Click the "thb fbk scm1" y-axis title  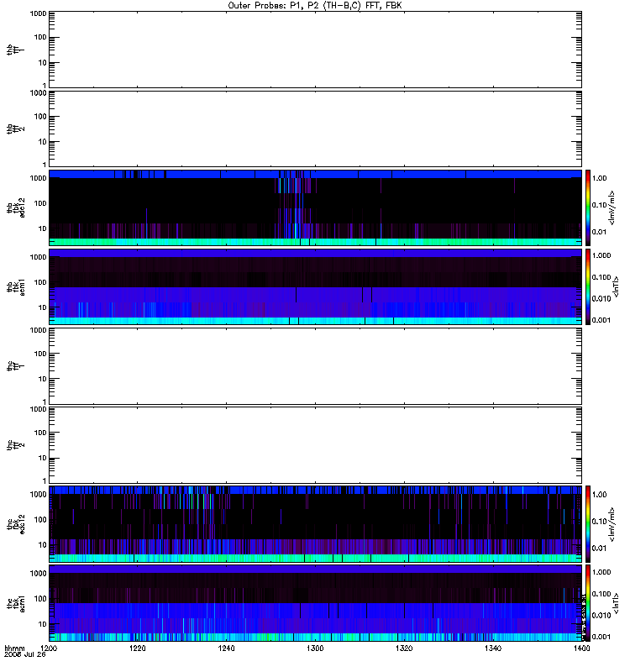[x=15, y=286]
